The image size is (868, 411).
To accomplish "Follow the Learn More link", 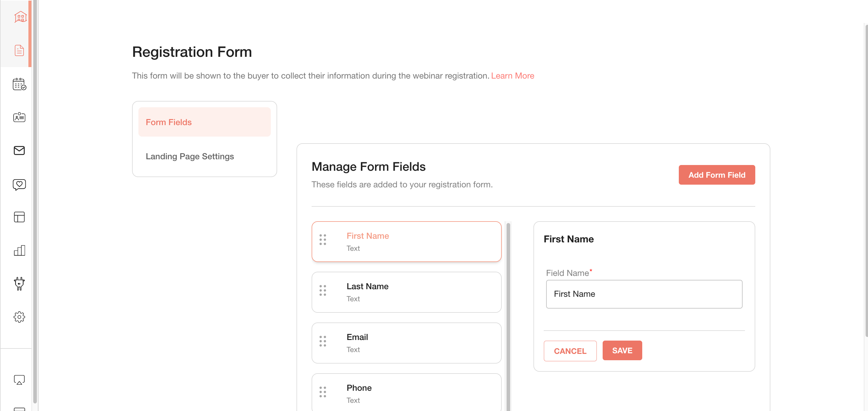I will coord(512,76).
